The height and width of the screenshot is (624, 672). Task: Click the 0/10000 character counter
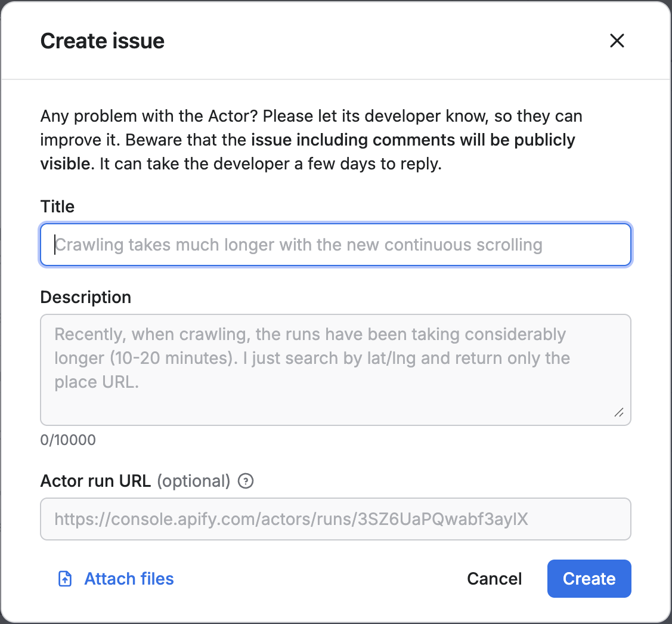click(x=67, y=440)
